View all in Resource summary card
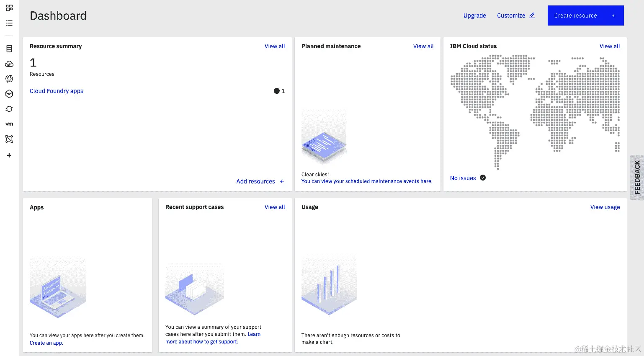 pos(275,46)
